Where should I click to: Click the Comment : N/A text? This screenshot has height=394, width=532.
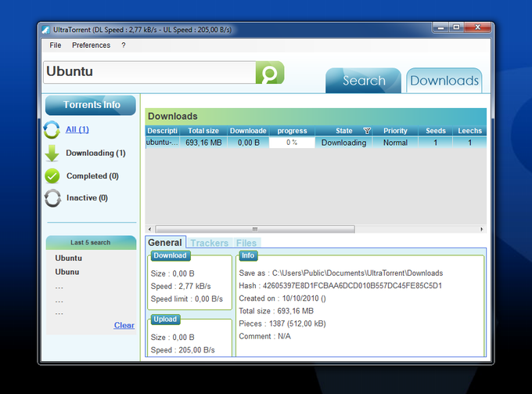click(264, 337)
